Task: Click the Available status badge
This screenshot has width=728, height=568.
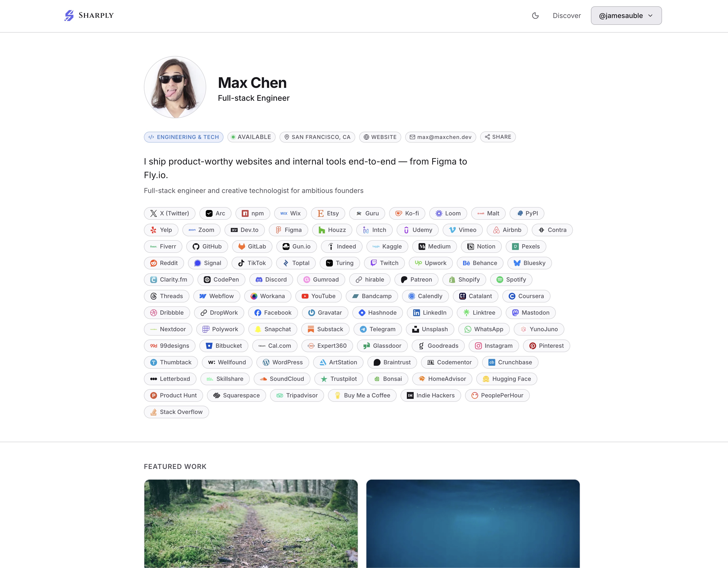Action: pyautogui.click(x=251, y=137)
